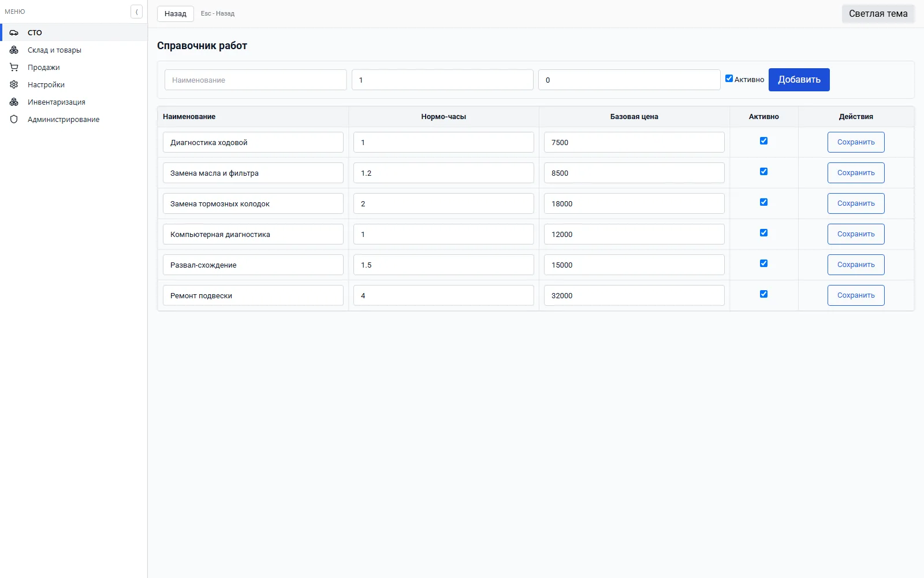The width and height of the screenshot is (924, 578).
Task: Uncheck Активно for Компьютерная диагностика
Action: 763,233
